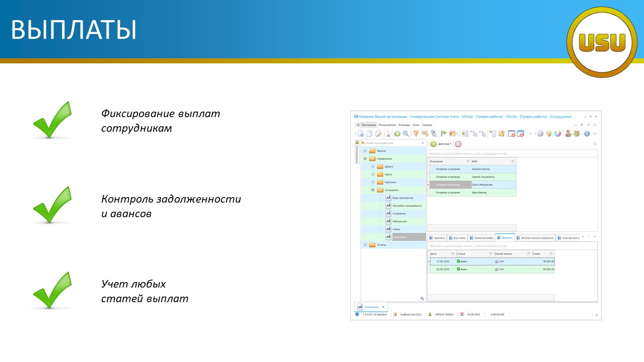Collapse the Справочники tree node
This screenshot has height=362, width=644.
pyautogui.click(x=365, y=159)
